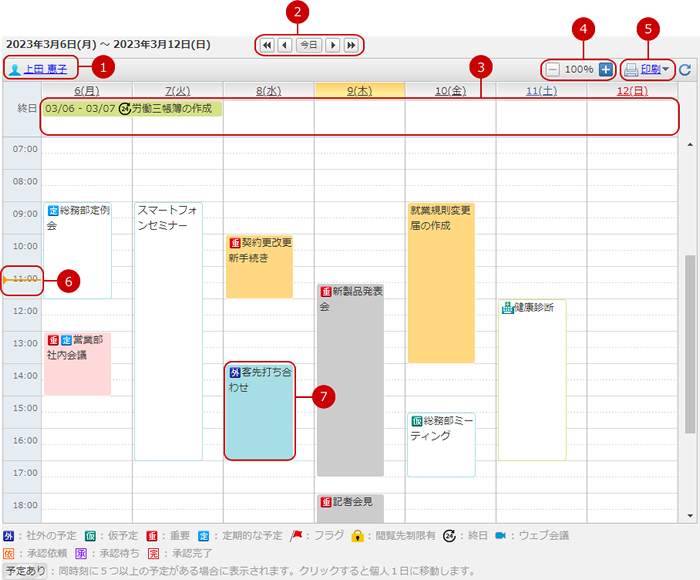Click the yellow lock legend icon
The width and height of the screenshot is (700, 580).
357,535
